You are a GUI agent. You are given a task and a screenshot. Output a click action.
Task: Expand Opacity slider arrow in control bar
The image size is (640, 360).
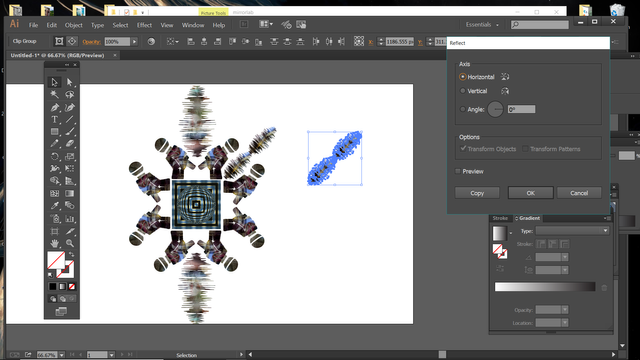click(134, 42)
